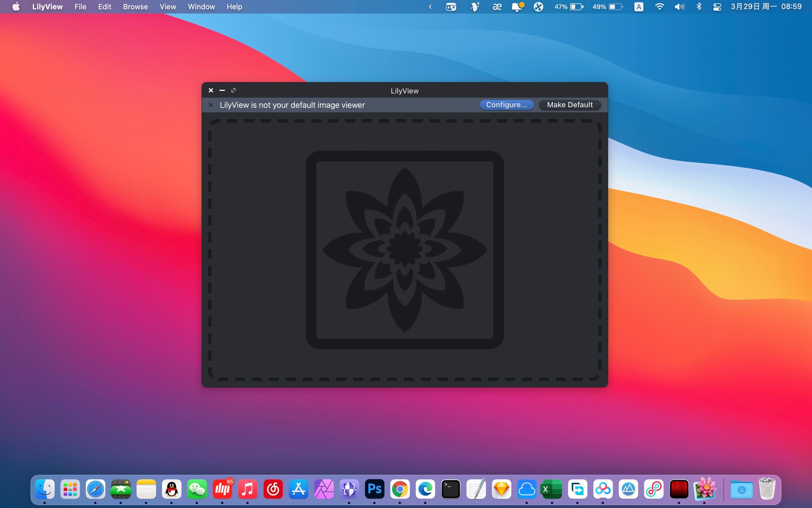Open the Apple menu
This screenshot has height=508, width=812.
pyautogui.click(x=16, y=7)
